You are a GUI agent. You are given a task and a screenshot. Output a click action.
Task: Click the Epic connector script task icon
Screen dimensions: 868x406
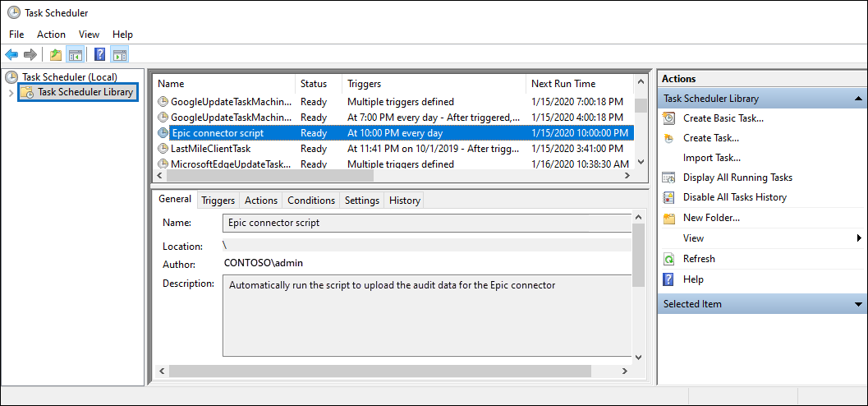coord(163,133)
